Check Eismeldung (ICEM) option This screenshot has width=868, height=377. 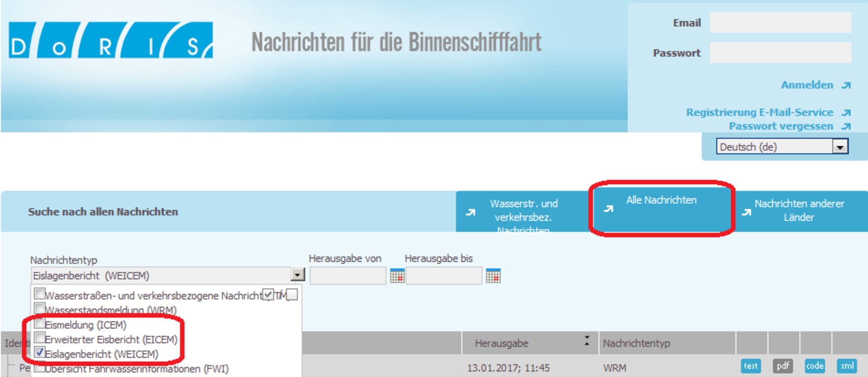pos(39,323)
